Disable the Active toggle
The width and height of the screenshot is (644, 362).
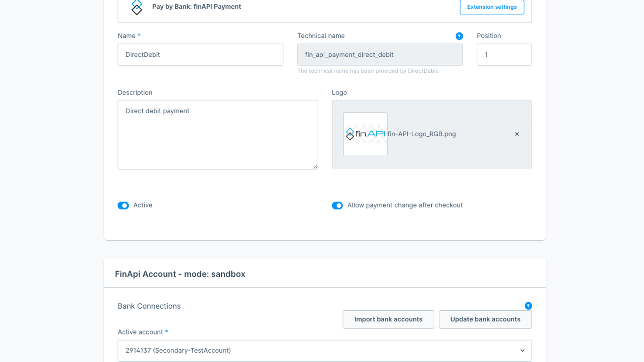[123, 205]
